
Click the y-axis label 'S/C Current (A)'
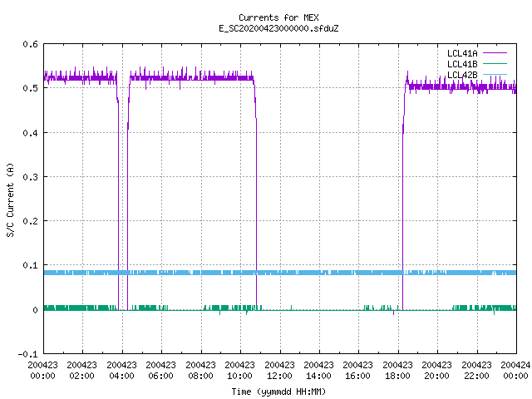(x=10, y=199)
